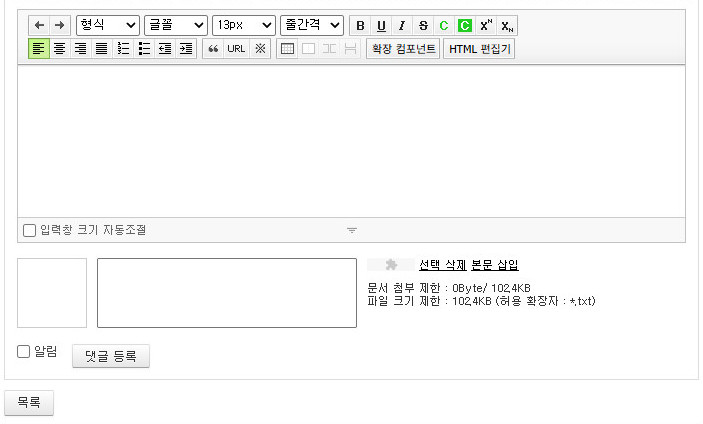Image resolution: width=703 pixels, height=424 pixels.
Task: Switch to HTML 편집기 editor
Action: click(x=479, y=48)
